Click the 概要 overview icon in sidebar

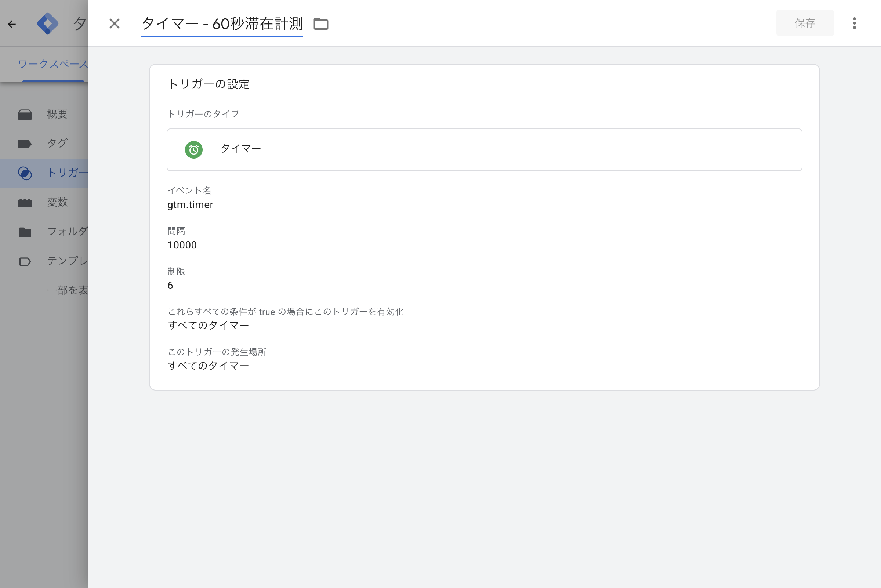point(25,115)
